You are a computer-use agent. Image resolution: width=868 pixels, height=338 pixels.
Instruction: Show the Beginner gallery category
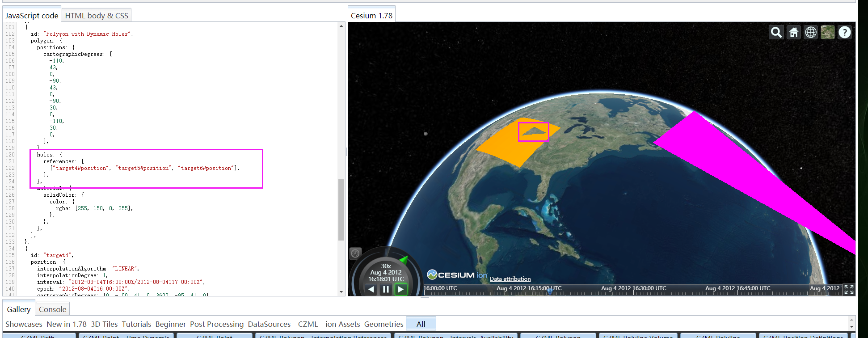pos(170,324)
